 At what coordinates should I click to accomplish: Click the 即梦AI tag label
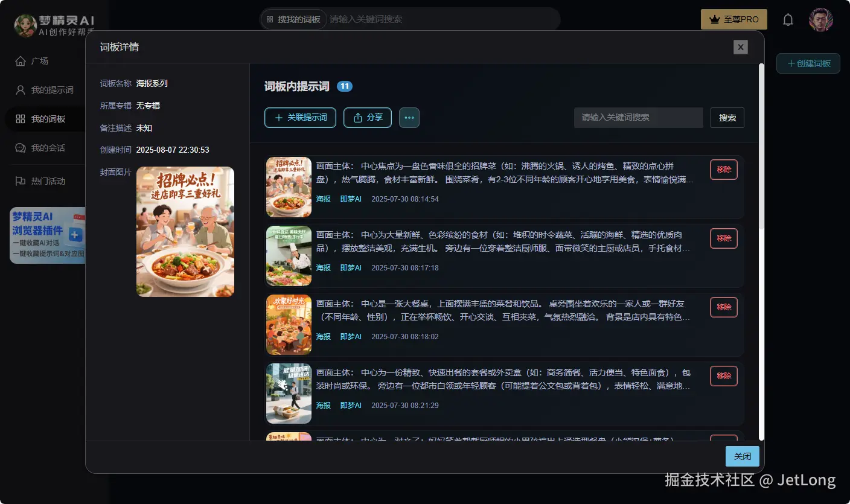[x=351, y=199]
